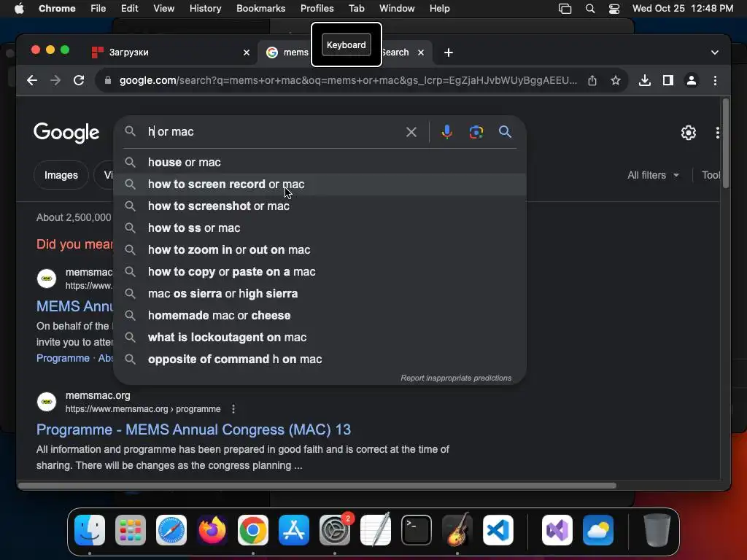Open the History menu
This screenshot has height=560, width=747.
pyautogui.click(x=205, y=9)
